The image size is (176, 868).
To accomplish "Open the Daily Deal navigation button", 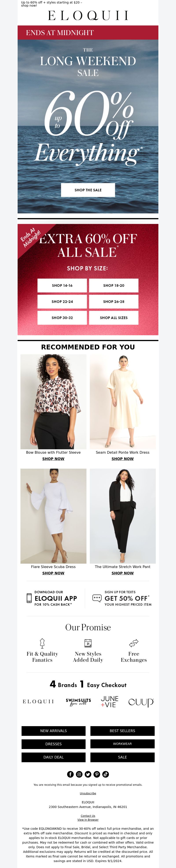I will 54,757.
